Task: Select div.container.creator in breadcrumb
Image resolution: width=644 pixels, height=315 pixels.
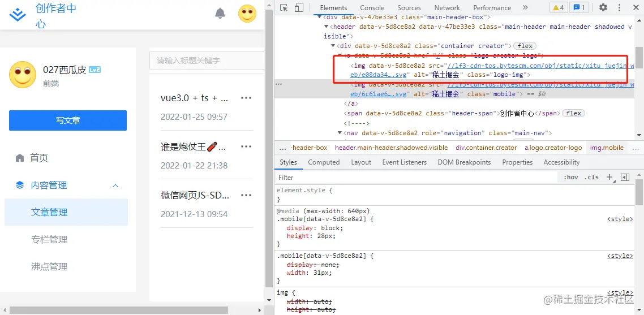Action: pyautogui.click(x=486, y=148)
